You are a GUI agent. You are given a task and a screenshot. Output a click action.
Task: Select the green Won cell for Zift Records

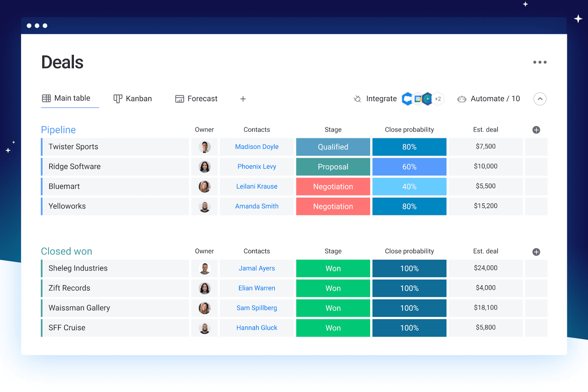click(333, 288)
